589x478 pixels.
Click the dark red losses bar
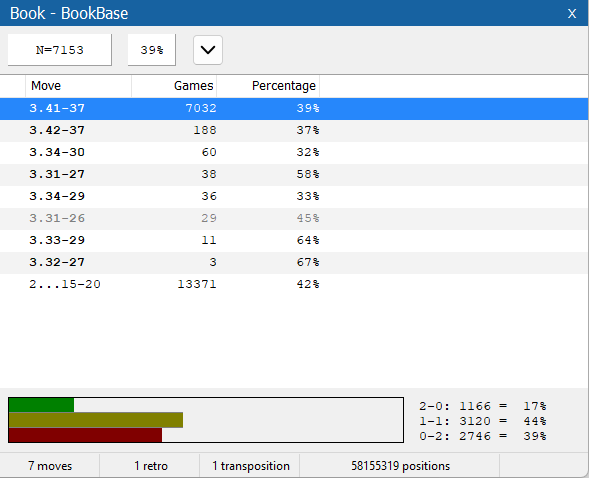tap(85, 435)
